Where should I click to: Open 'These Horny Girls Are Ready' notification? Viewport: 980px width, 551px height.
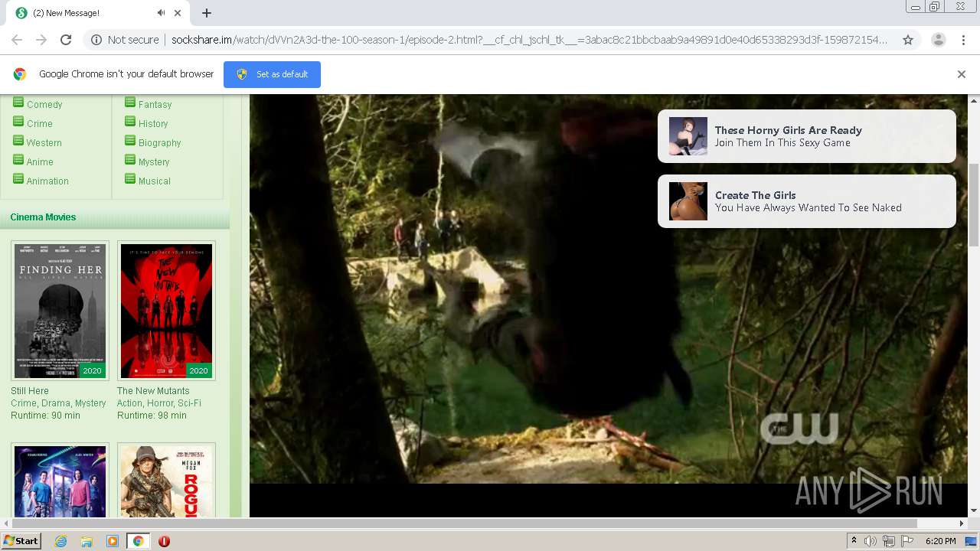tap(807, 136)
